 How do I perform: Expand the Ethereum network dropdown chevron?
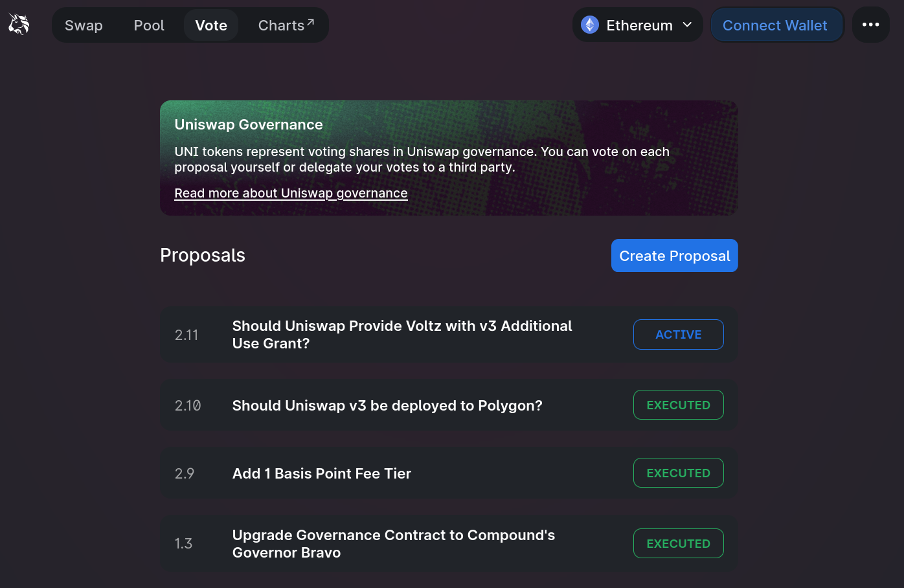[688, 25]
